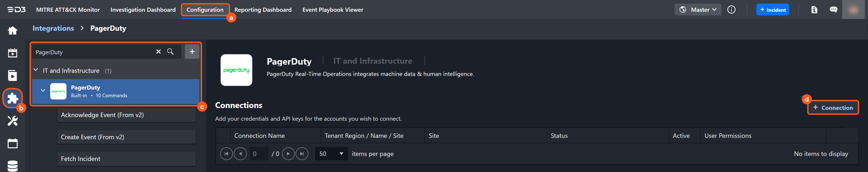The height and width of the screenshot is (172, 868).
Task: Open the Investigation Dashboard tab
Action: [143, 10]
